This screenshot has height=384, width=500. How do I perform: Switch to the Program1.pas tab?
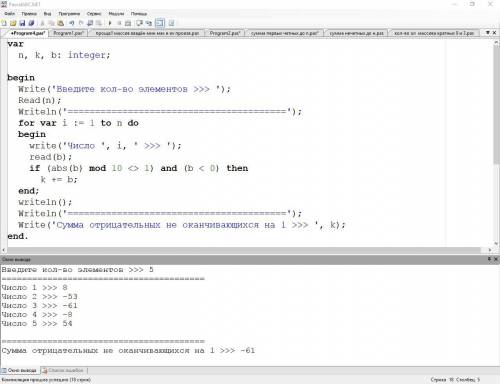[x=68, y=33]
